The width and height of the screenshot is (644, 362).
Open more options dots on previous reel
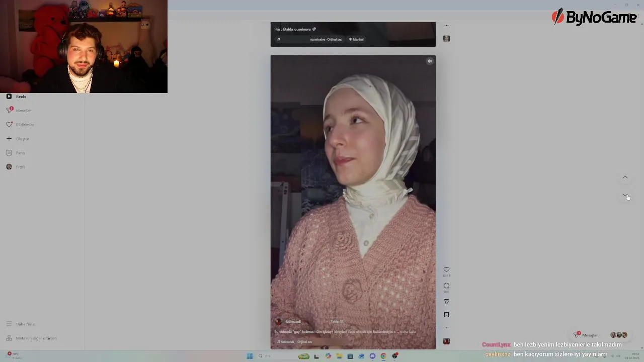click(x=446, y=25)
